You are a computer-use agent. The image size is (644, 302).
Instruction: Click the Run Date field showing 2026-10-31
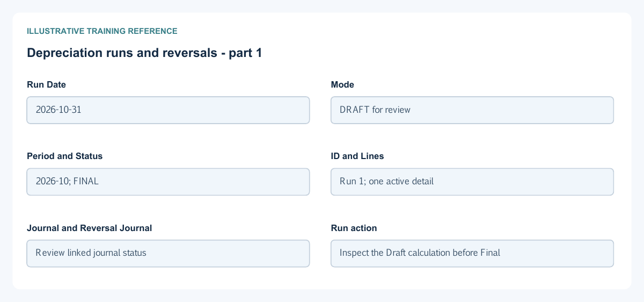click(168, 110)
